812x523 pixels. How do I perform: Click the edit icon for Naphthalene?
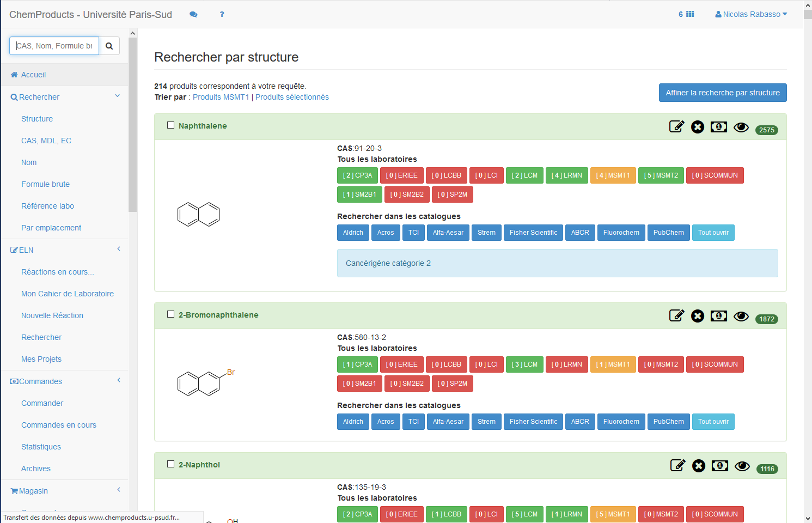676,126
